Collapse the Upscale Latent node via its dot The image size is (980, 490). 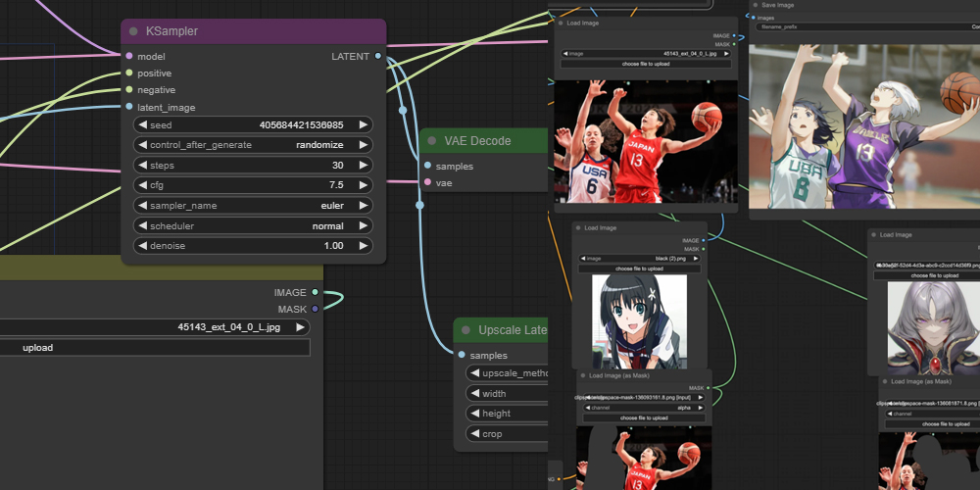click(465, 330)
